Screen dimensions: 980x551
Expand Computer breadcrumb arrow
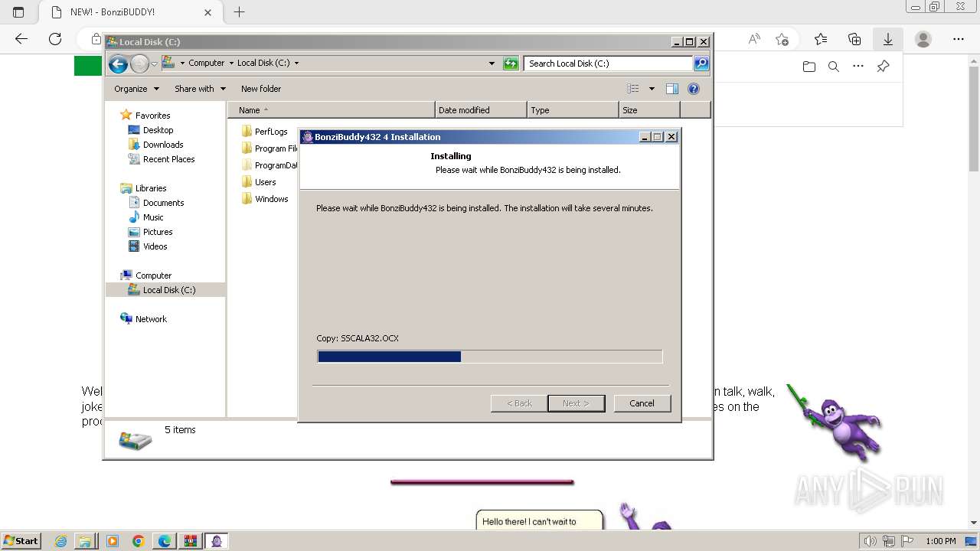[230, 64]
